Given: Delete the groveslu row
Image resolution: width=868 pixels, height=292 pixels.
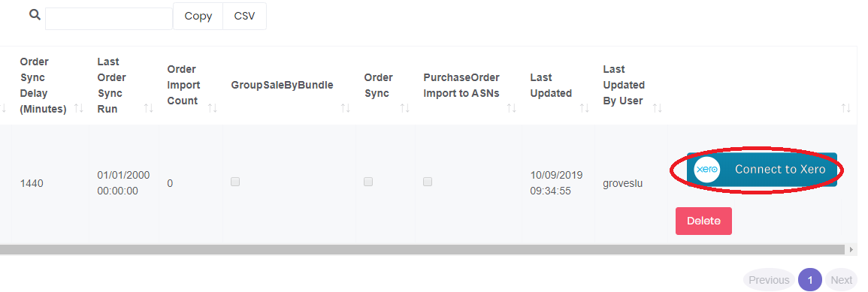Looking at the screenshot, I should point(703,221).
